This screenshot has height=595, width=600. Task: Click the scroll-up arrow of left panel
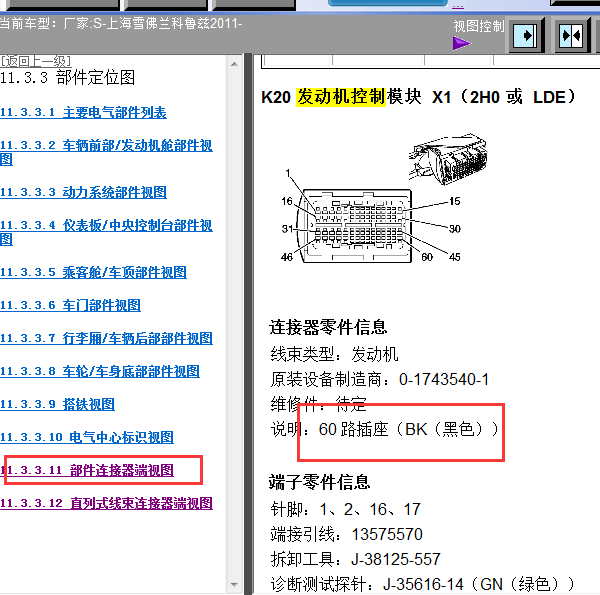[234, 64]
